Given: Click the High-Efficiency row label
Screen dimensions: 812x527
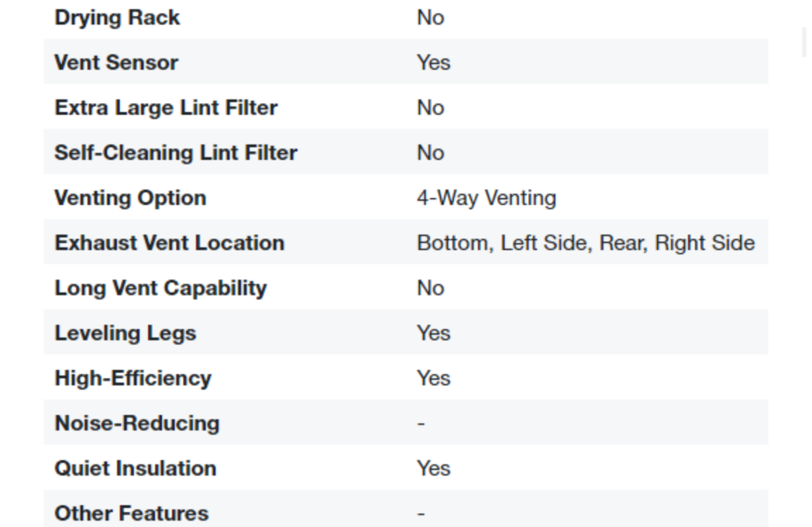Looking at the screenshot, I should [133, 378].
